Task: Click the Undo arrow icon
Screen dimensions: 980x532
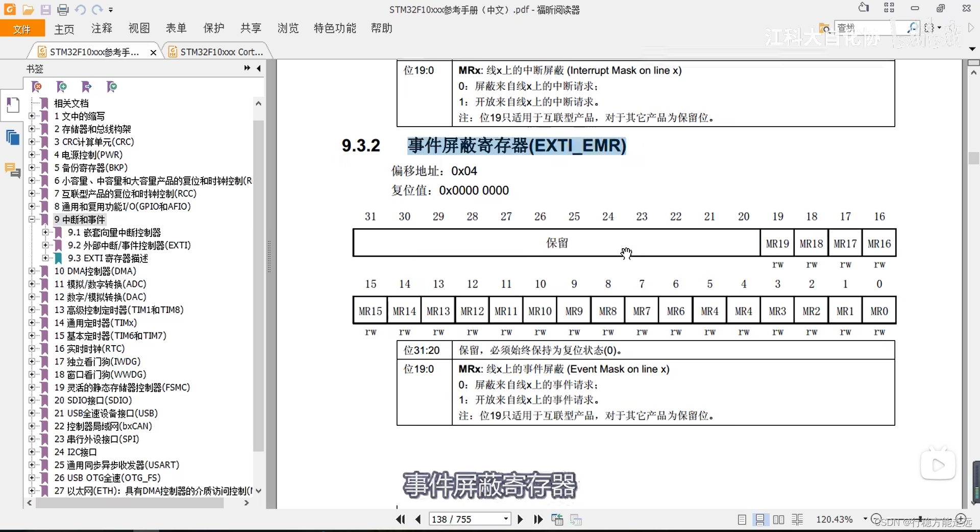Action: [x=80, y=10]
